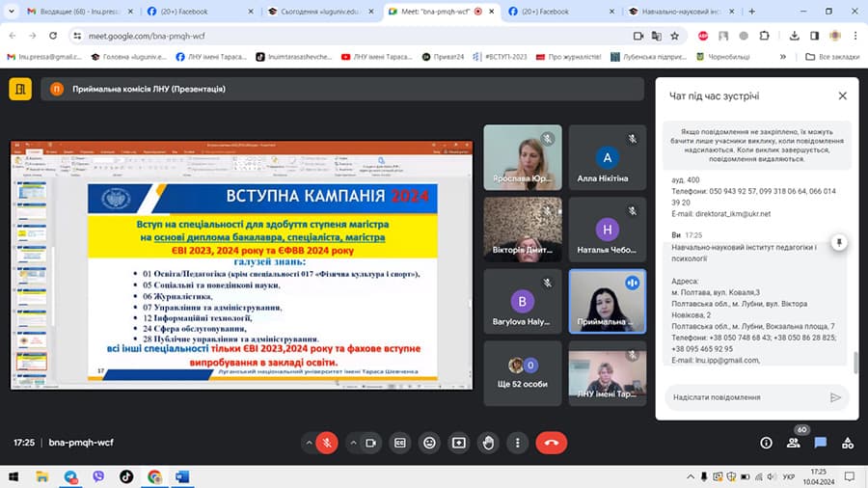Click the shared presentation screen
The height and width of the screenshot is (488, 868).
(x=241, y=265)
